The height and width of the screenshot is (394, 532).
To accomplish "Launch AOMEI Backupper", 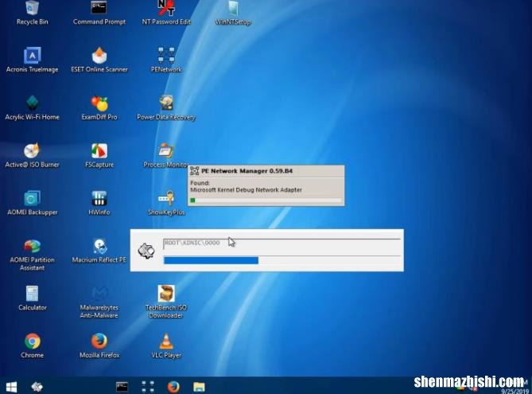I will [33, 203].
